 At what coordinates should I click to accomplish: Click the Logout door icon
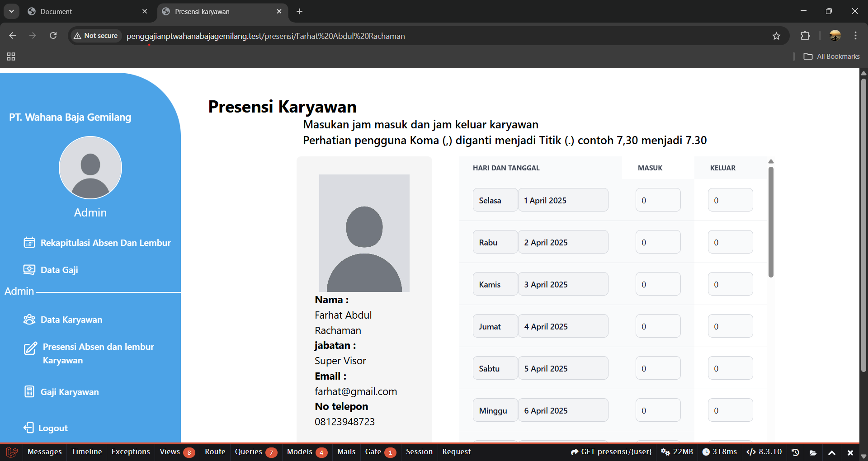point(28,428)
